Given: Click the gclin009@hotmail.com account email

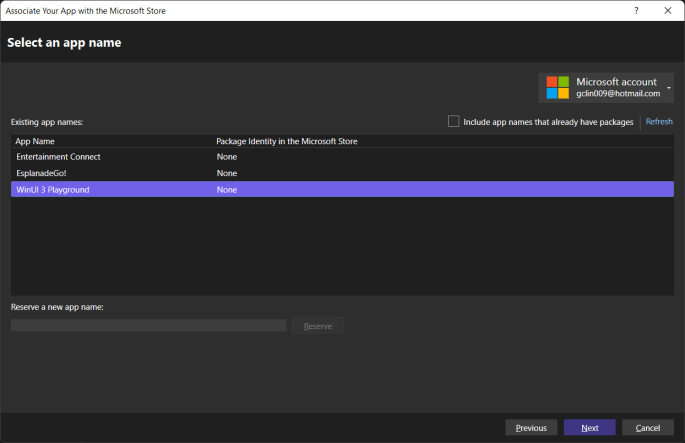Looking at the screenshot, I should [618, 93].
